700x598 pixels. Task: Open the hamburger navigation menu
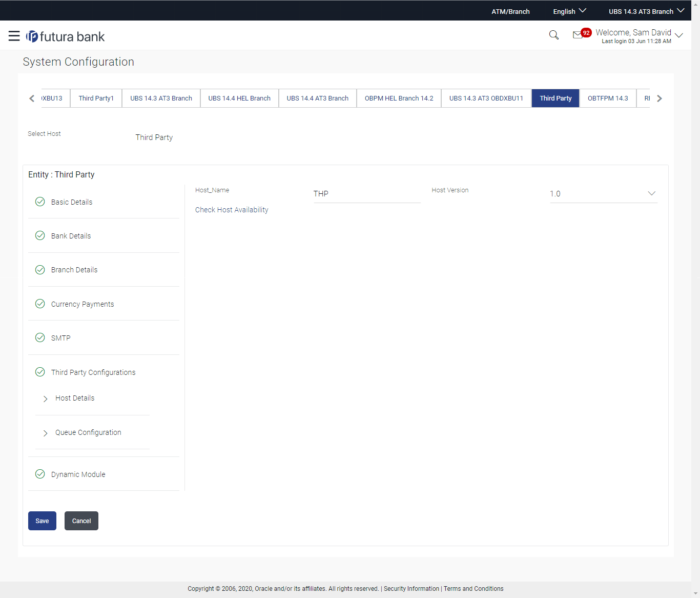point(14,36)
